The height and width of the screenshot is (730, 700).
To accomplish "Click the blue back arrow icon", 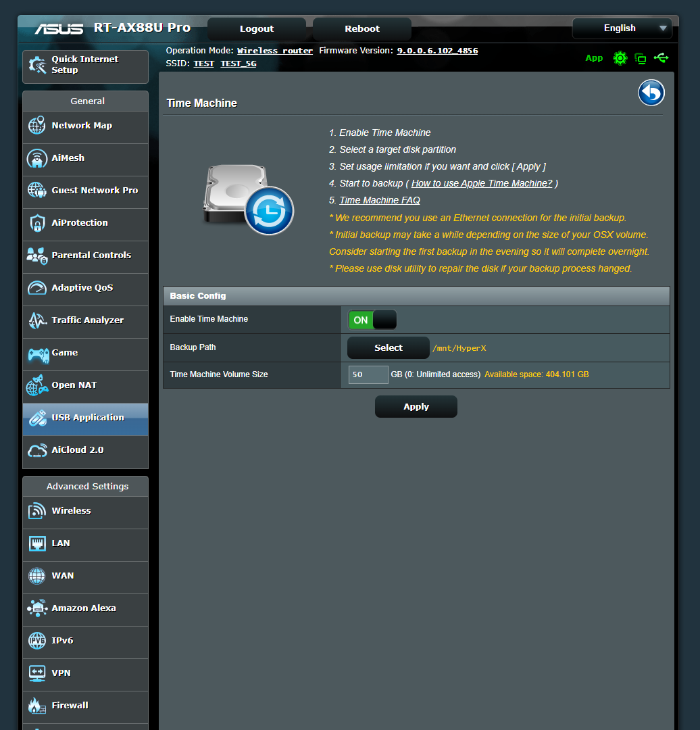I will pyautogui.click(x=651, y=93).
